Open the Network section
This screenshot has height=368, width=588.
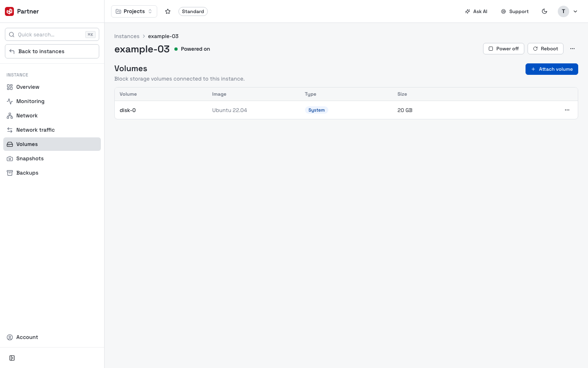[x=52, y=116]
